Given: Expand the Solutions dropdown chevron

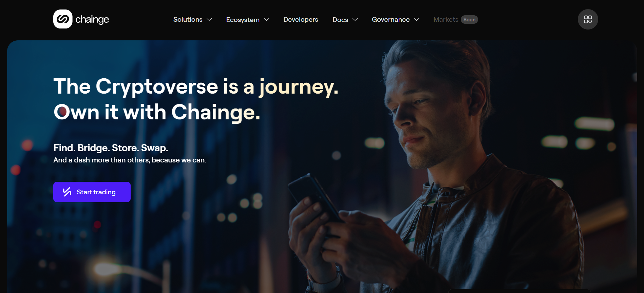Looking at the screenshot, I should tap(209, 20).
